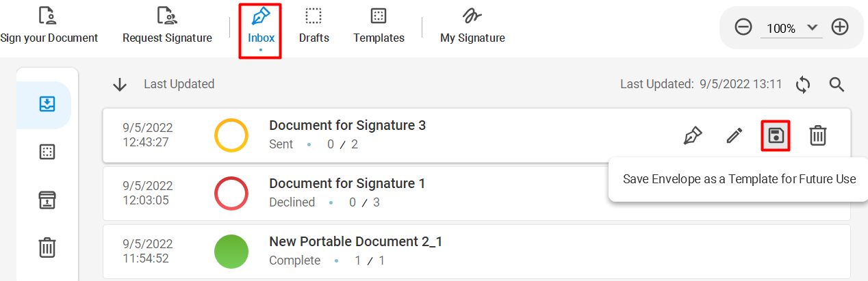Image resolution: width=868 pixels, height=281 pixels.
Task: Open My Signature settings
Action: pos(472,25)
